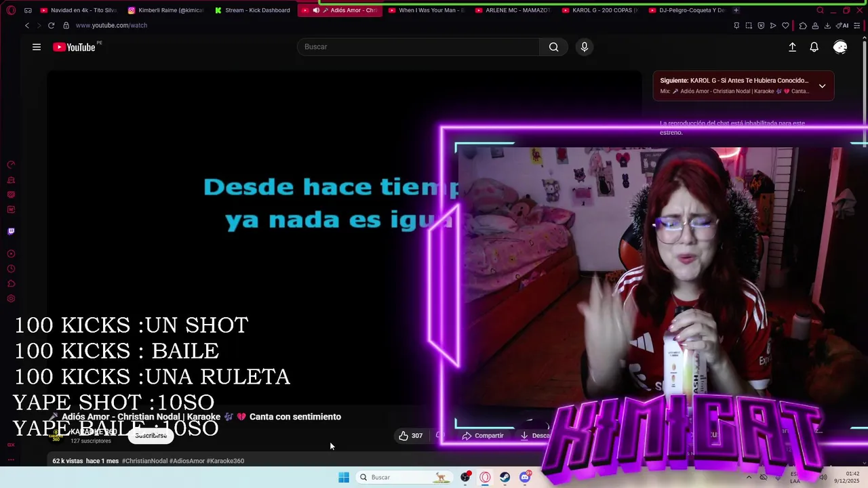This screenshot has height=488, width=868.
Task: Open the YouTube upload/create icon
Action: tap(792, 47)
